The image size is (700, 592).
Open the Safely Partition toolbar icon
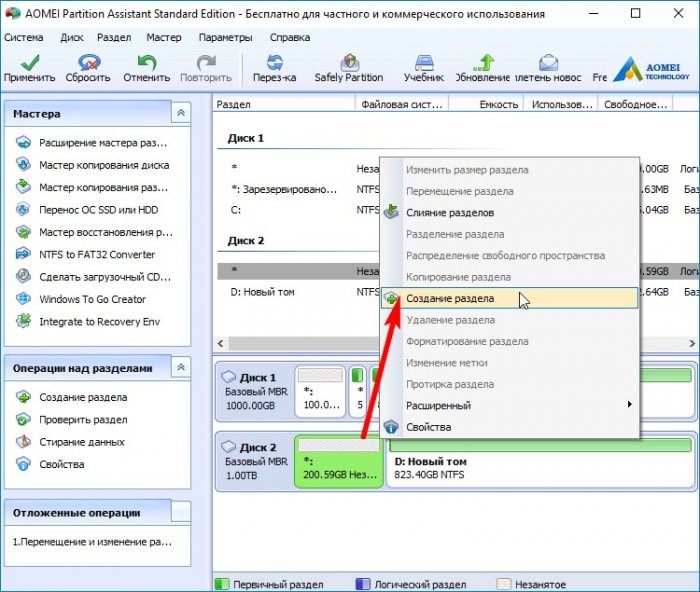click(x=350, y=63)
